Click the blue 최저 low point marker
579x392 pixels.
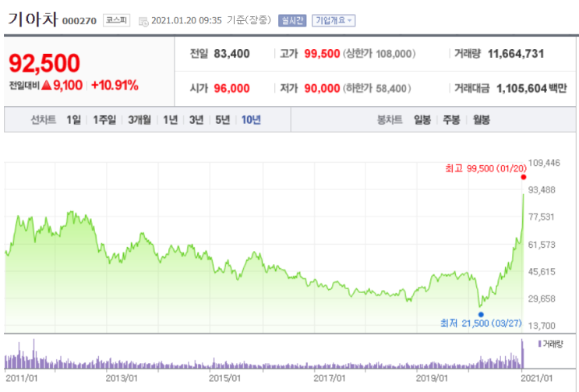click(x=481, y=315)
